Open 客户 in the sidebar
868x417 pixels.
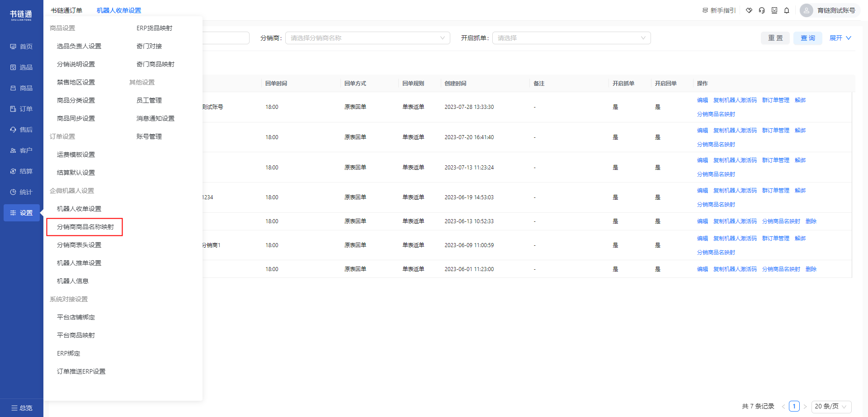pyautogui.click(x=21, y=150)
